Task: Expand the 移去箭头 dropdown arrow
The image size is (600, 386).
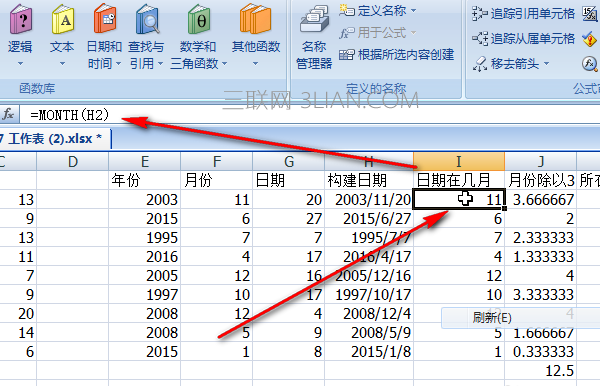Action: (546, 63)
